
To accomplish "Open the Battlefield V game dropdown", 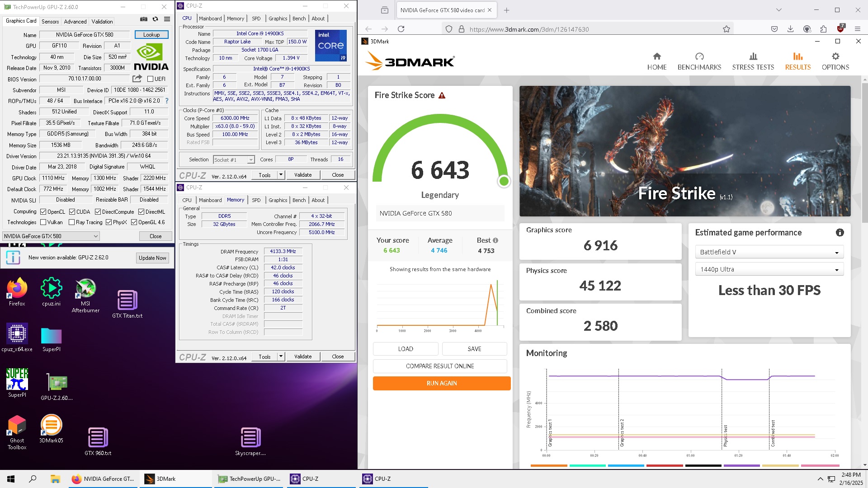I will point(769,252).
